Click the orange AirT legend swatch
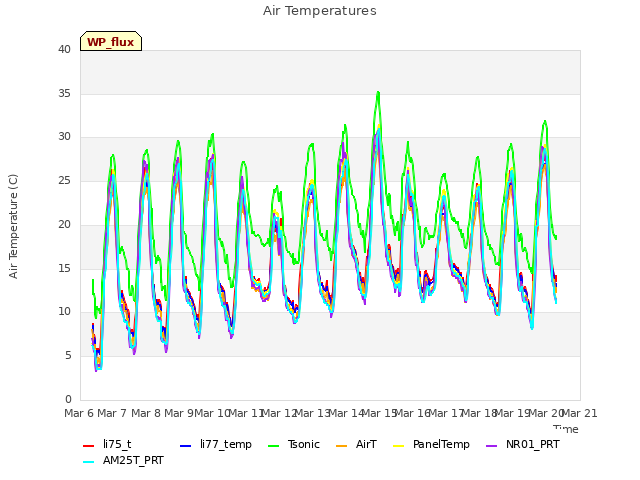This screenshot has height=480, width=640. point(341,446)
